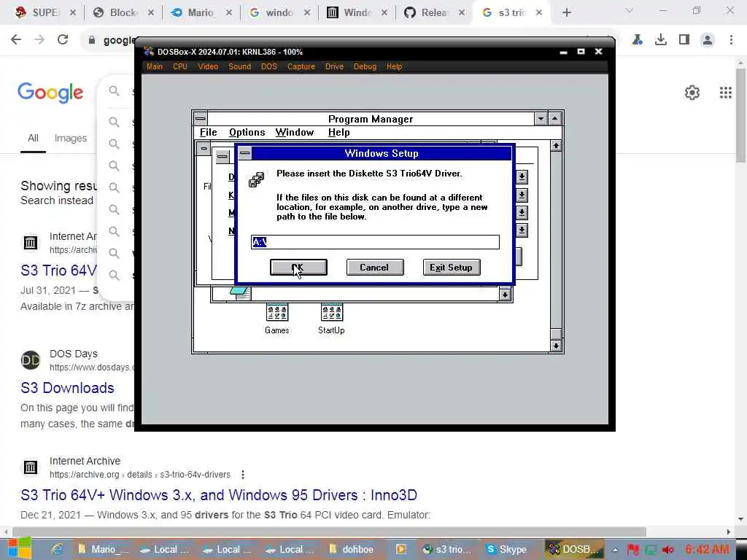This screenshot has width=747, height=560.
Task: Open the Capture menu in DOSBox-X
Action: (x=301, y=66)
